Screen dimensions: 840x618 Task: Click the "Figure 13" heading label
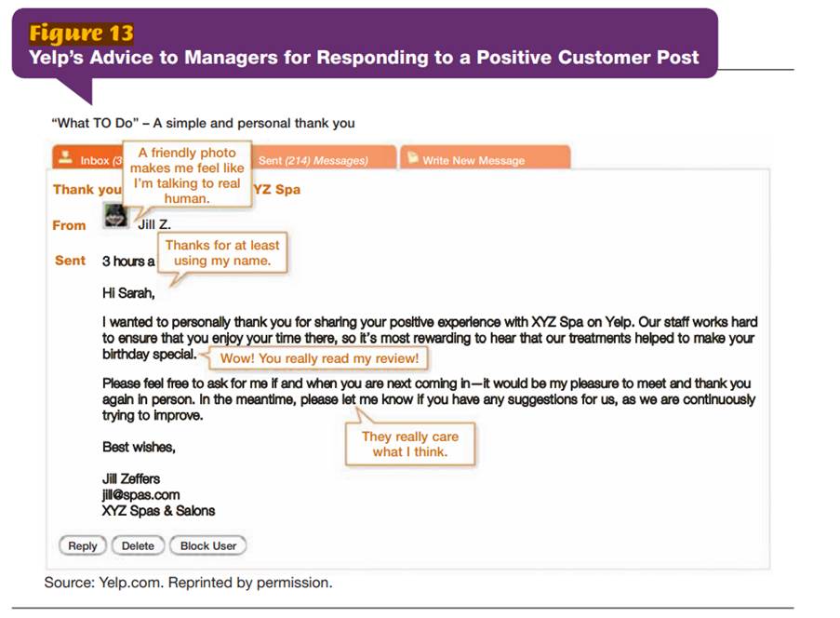click(x=81, y=34)
